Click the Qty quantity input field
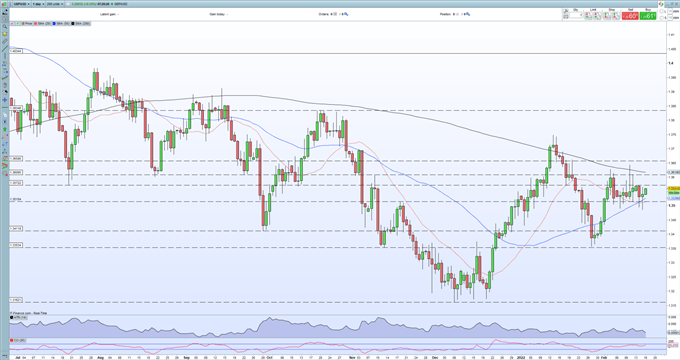 tap(575, 16)
